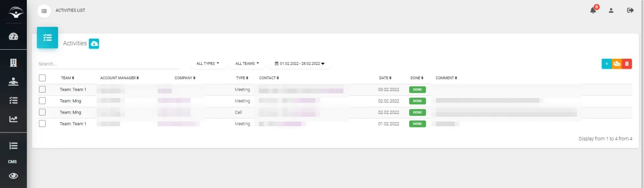This screenshot has width=644, height=188.
Task: Open the ALL TEAMS dropdown
Action: coord(247,64)
